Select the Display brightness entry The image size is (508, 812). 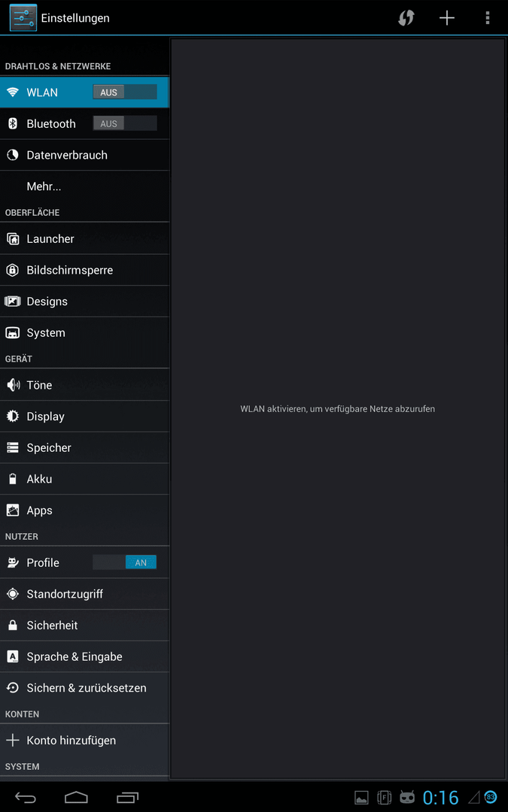tap(84, 417)
